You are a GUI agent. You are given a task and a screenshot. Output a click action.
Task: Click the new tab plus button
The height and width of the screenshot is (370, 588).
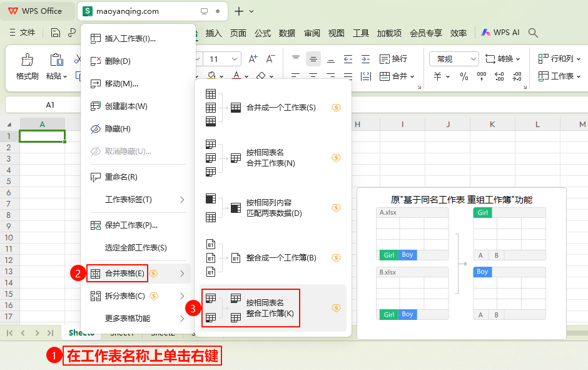pyautogui.click(x=238, y=11)
